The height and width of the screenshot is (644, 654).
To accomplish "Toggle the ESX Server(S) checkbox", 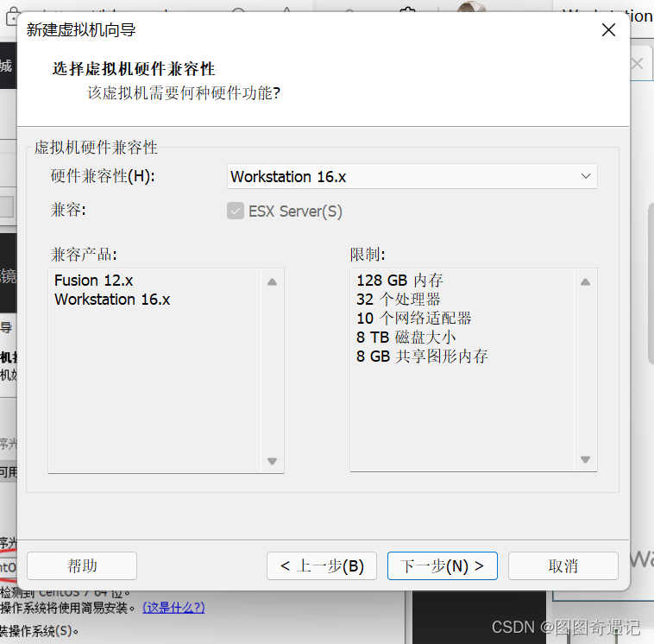I will [236, 211].
